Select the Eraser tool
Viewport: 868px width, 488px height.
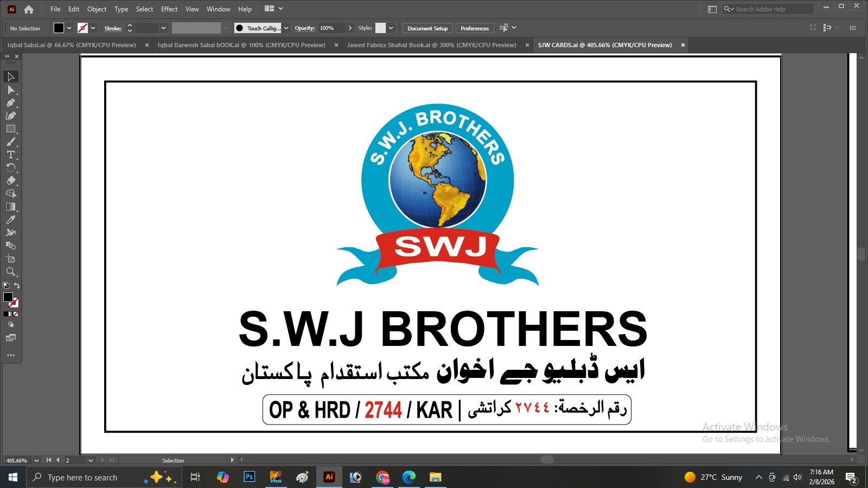pos(11,181)
